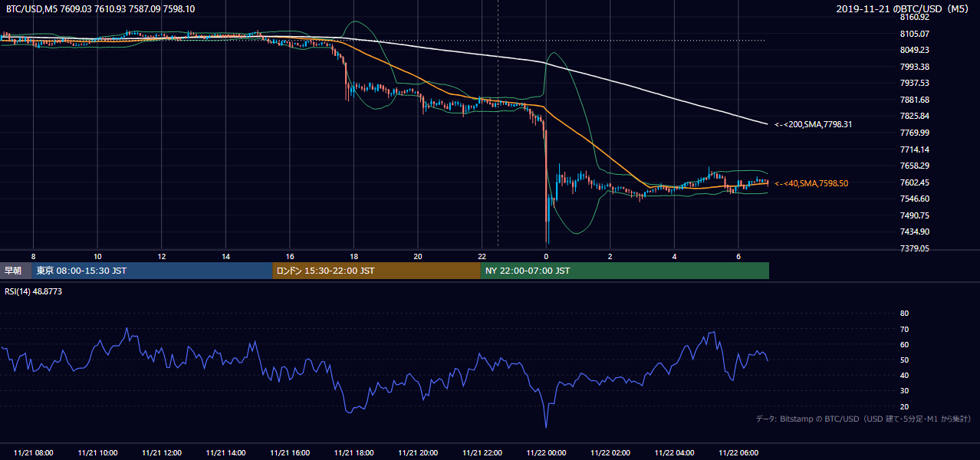The image size is (980, 460).
Task: Click the 11/21 18:00 time label
Action: (354, 453)
